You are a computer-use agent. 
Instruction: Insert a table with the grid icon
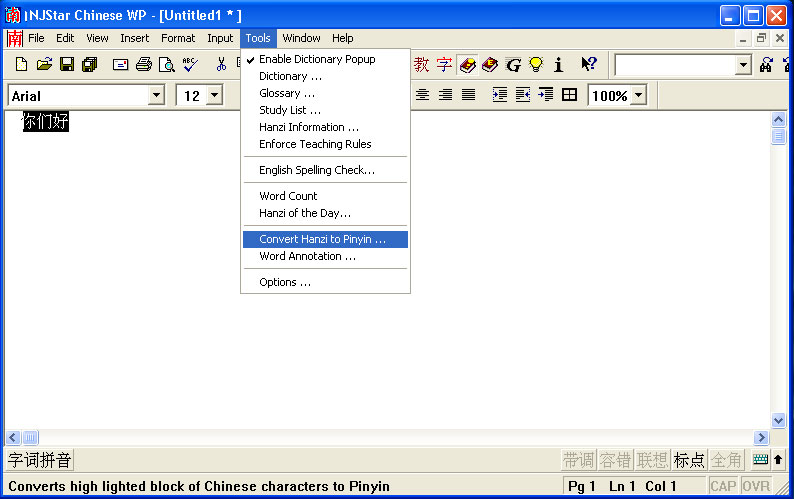coord(569,95)
